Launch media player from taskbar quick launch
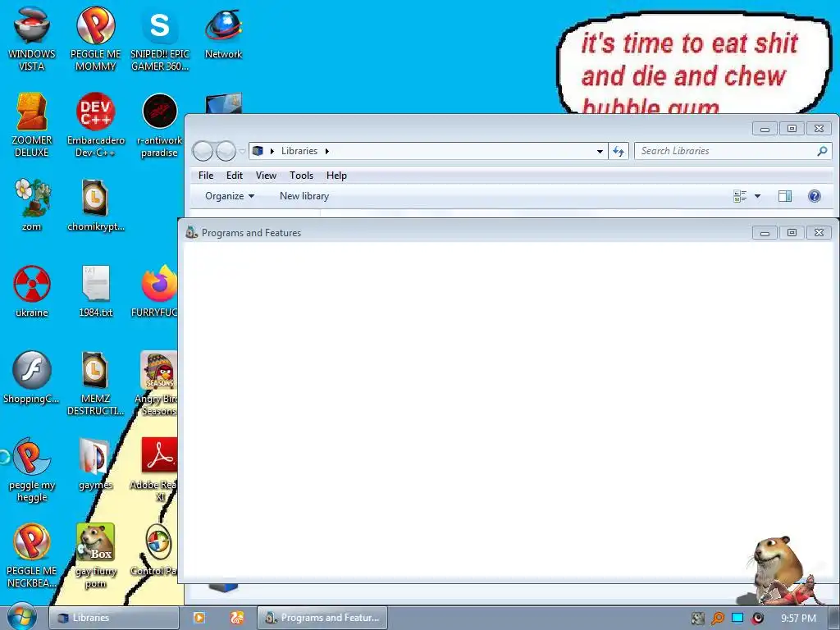 tap(199, 618)
